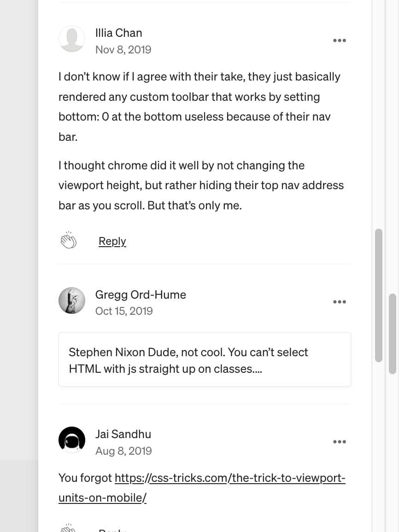Open Jai Sandhu's profile avatar
The image size is (399, 532).
point(72,439)
